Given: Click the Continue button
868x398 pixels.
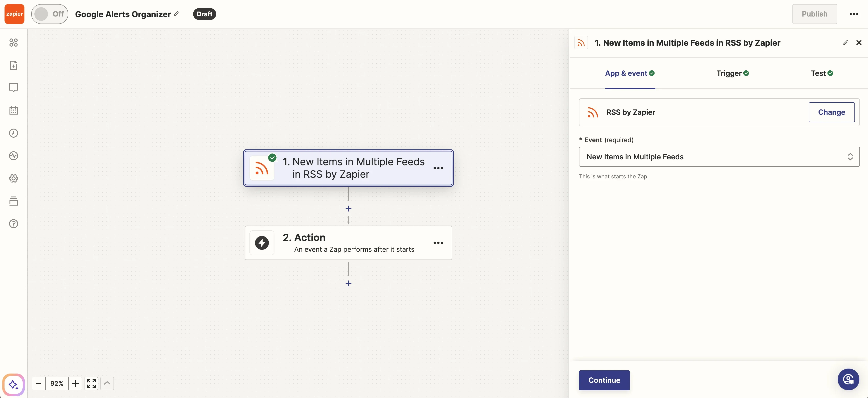Looking at the screenshot, I should (604, 380).
